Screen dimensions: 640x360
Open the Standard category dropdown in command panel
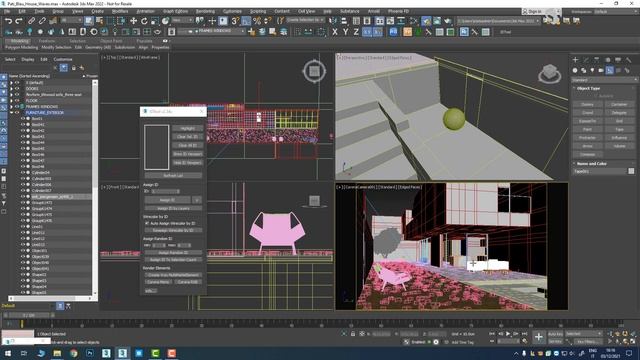pyautogui.click(x=604, y=80)
